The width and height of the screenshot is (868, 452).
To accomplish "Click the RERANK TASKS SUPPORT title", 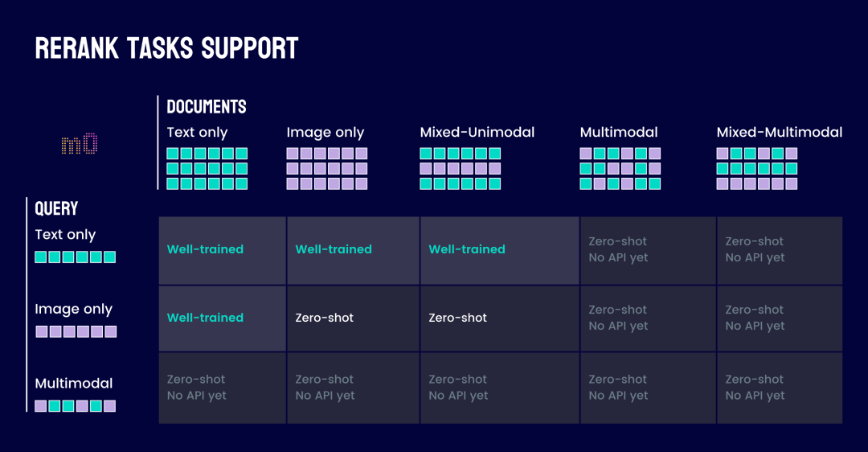I will [166, 48].
